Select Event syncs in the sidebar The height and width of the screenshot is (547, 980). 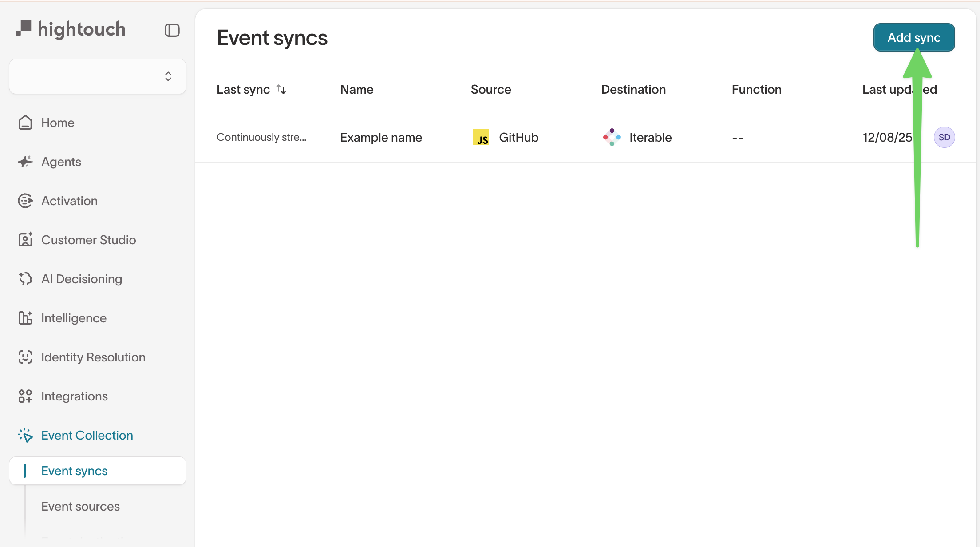pyautogui.click(x=74, y=471)
